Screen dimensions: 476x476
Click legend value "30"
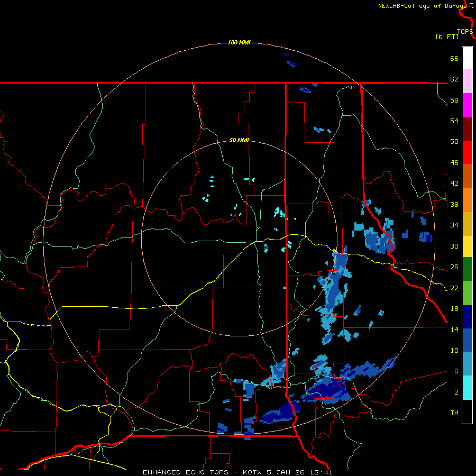pos(454,246)
